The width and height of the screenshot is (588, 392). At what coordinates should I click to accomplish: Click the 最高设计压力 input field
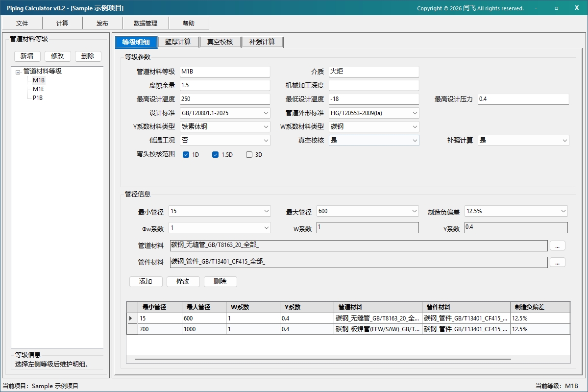click(x=523, y=99)
